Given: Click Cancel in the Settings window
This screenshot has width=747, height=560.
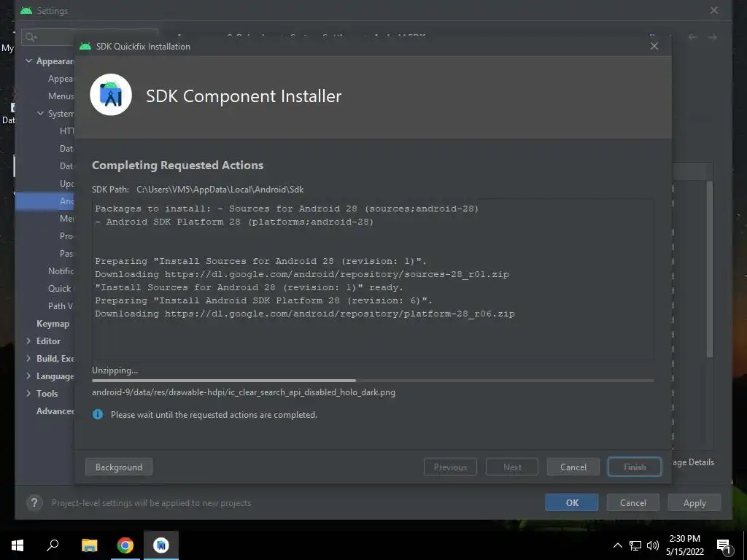Looking at the screenshot, I should (x=633, y=502).
